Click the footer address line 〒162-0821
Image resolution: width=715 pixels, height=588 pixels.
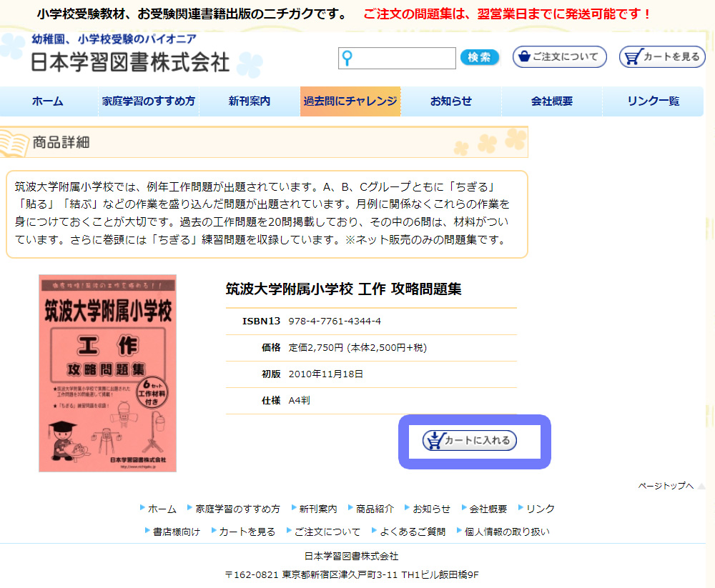click(x=352, y=574)
